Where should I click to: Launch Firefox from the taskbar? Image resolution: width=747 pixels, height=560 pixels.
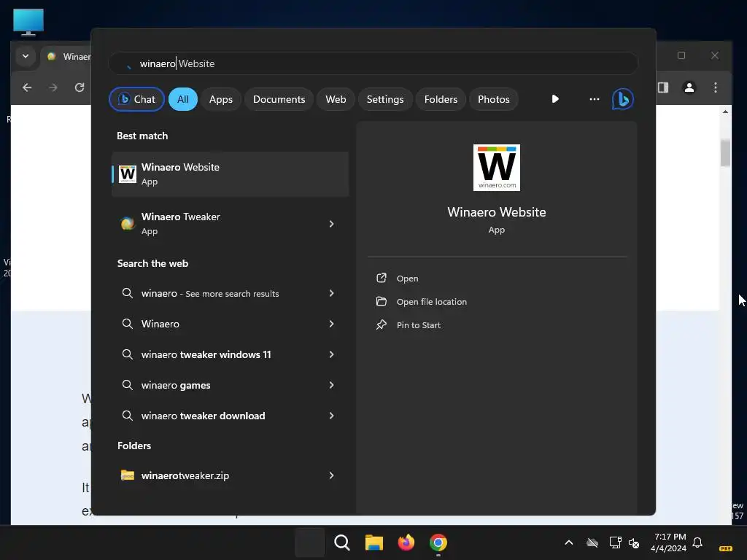tap(406, 542)
